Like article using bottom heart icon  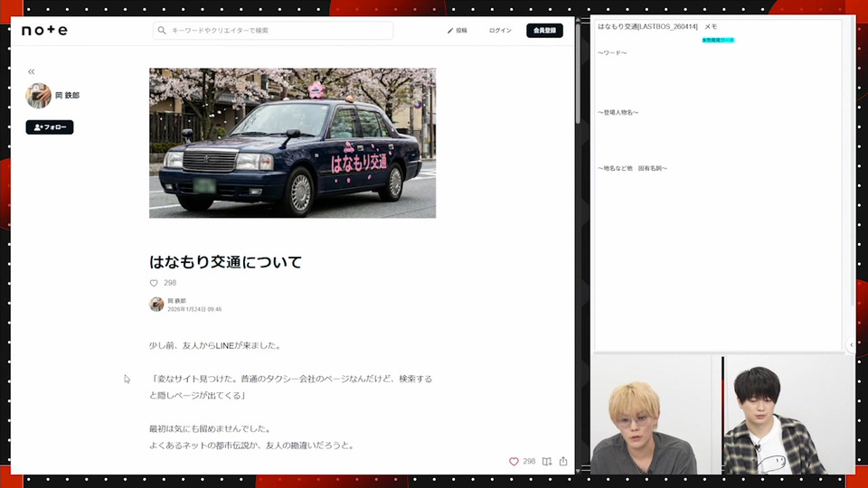click(x=514, y=461)
